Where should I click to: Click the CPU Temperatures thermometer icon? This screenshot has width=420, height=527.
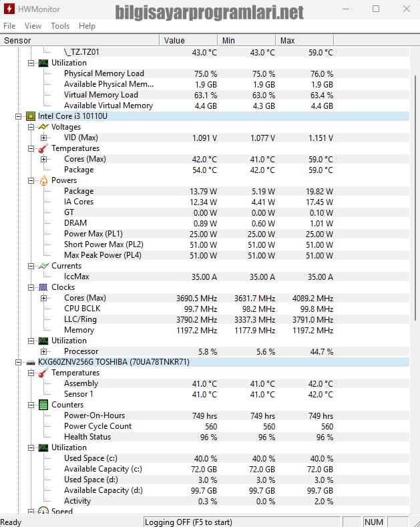[43, 148]
